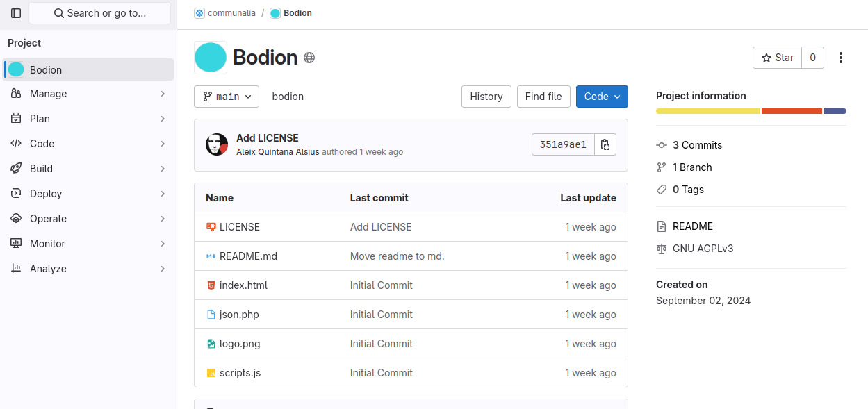Click the image icon beside logo.png
This screenshot has height=409, width=868.
coord(211,344)
